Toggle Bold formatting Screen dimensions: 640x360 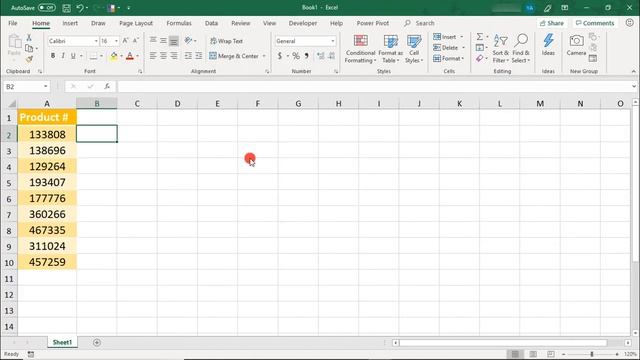pyautogui.click(x=53, y=56)
